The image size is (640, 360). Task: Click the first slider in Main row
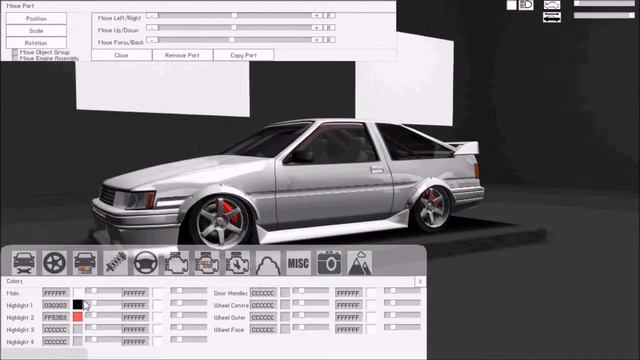coord(103,291)
